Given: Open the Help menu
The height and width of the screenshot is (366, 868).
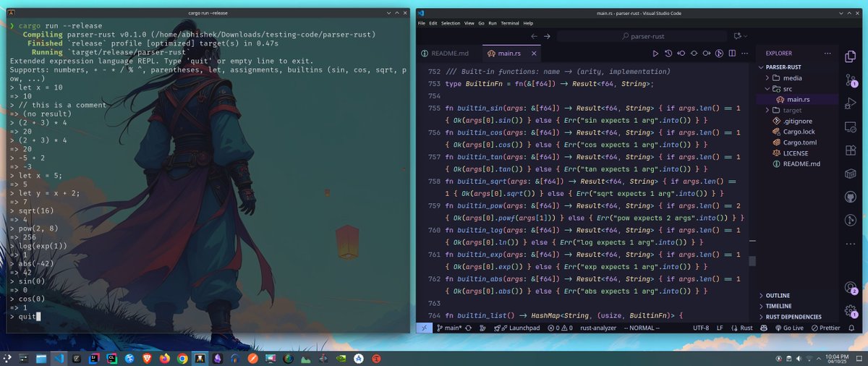Looking at the screenshot, I should point(528,23).
